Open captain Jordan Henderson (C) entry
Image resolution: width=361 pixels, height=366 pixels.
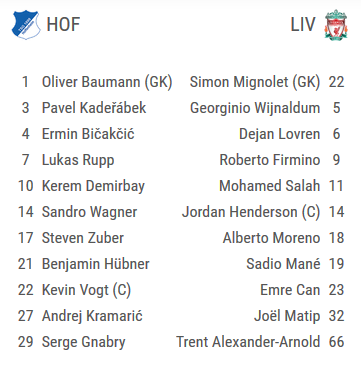click(251, 212)
